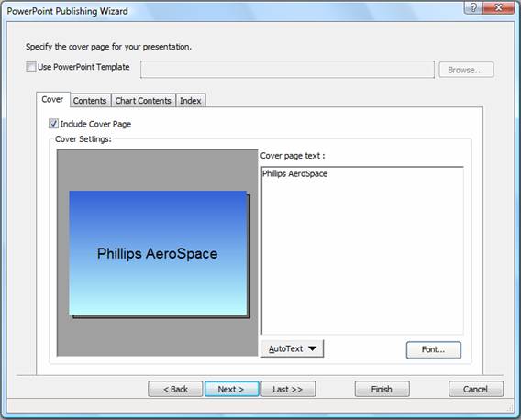Uncheck the Include Cover Page checkbox
Screen dimensions: 521x420
[x=53, y=124]
